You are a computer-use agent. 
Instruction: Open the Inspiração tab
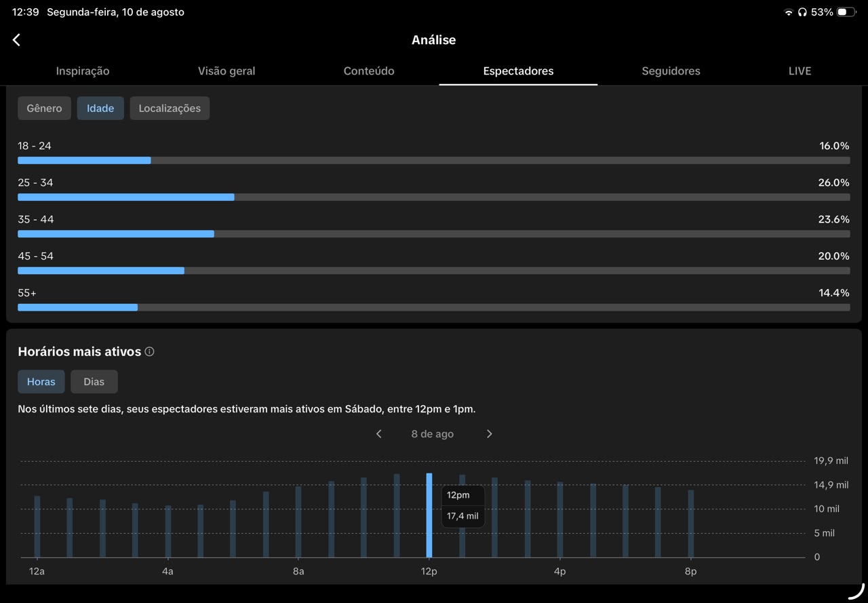pos(83,71)
